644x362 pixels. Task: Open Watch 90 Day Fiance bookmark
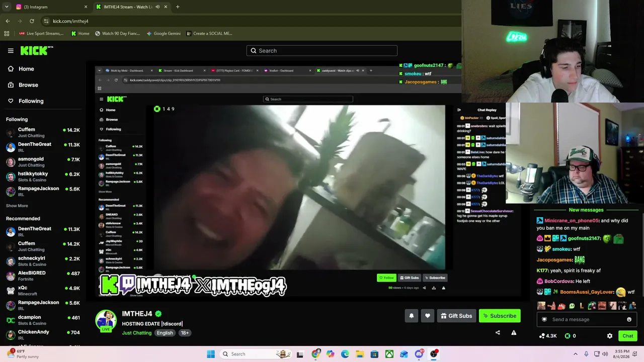coord(117,34)
